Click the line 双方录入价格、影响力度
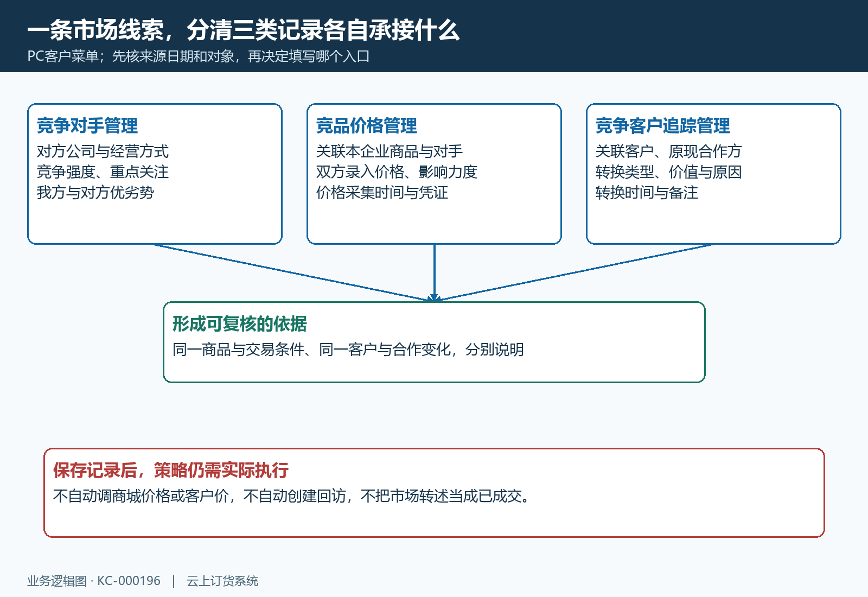Image resolution: width=868 pixels, height=597 pixels. (397, 172)
